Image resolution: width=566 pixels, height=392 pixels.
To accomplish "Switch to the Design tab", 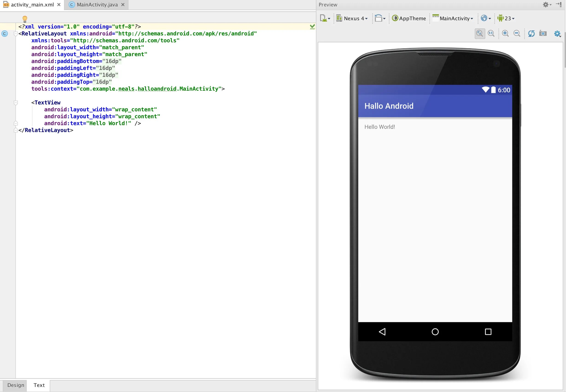I will (x=16, y=385).
